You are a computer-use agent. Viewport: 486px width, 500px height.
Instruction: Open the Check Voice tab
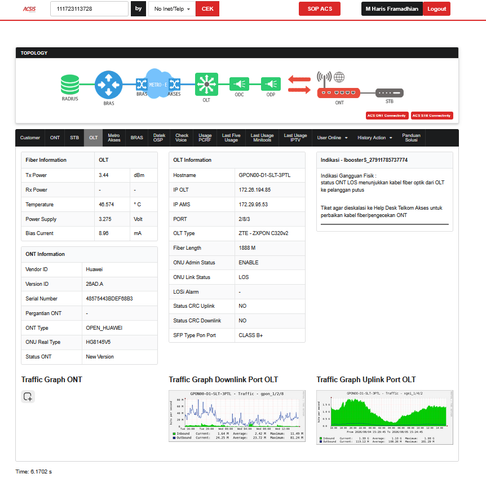coord(182,138)
